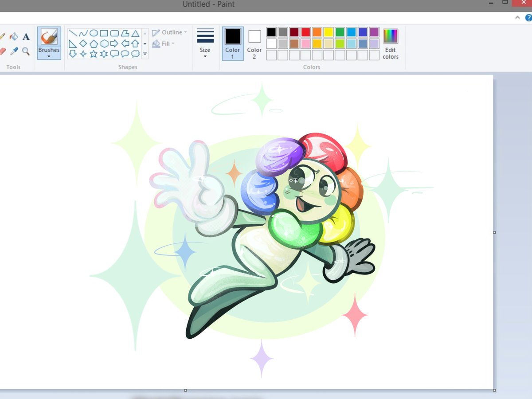The width and height of the screenshot is (532, 399).
Task: Choose the Rounded rectangular callout shape
Action: 114,54
